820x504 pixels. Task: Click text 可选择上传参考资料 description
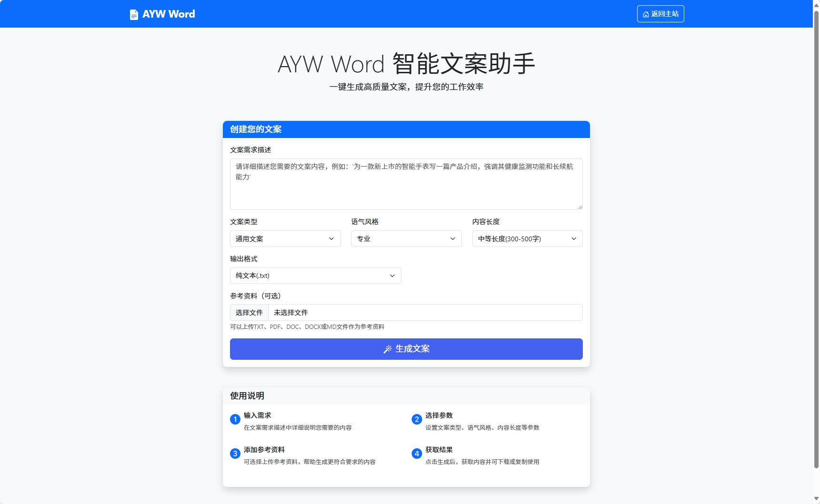point(310,462)
